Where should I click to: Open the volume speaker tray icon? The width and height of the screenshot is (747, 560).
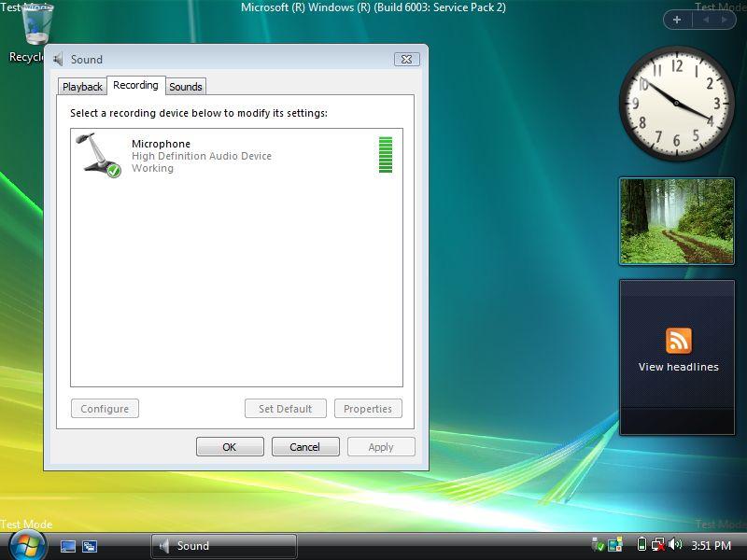coord(675,544)
